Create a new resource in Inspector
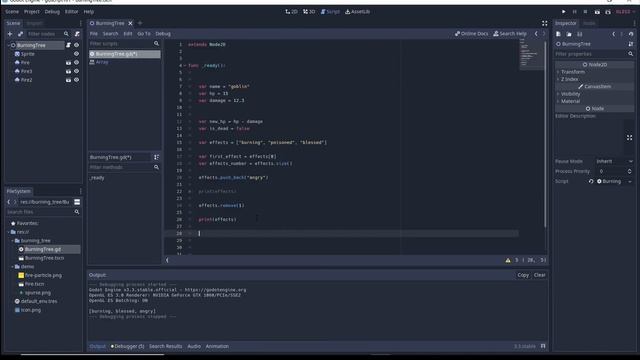Screen dimensions: 640x360 (558, 34)
